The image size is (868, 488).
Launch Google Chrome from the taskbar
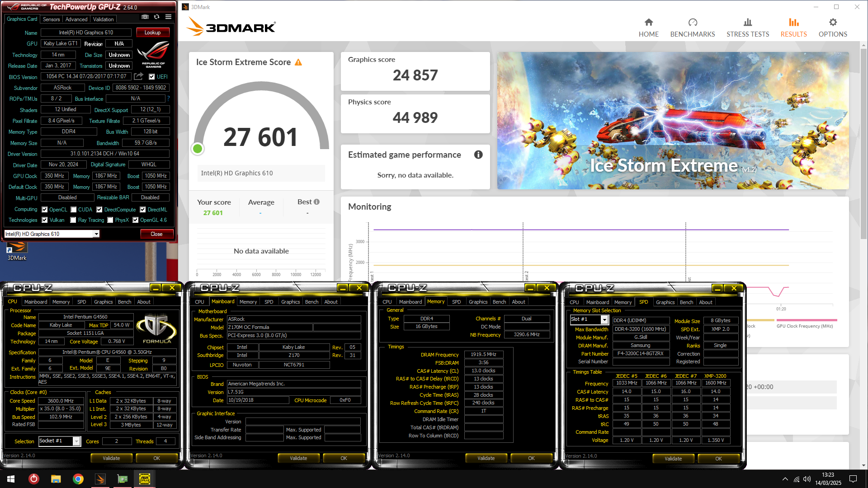[x=78, y=479]
